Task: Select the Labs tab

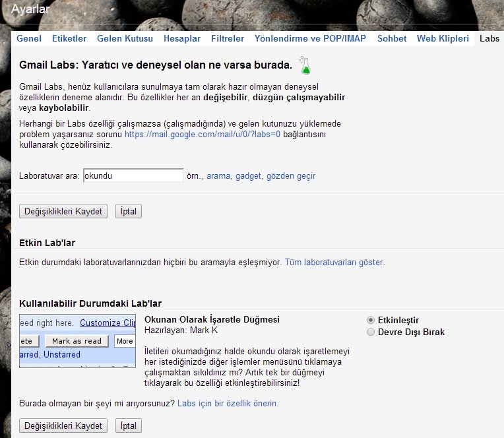Action: 489,38
